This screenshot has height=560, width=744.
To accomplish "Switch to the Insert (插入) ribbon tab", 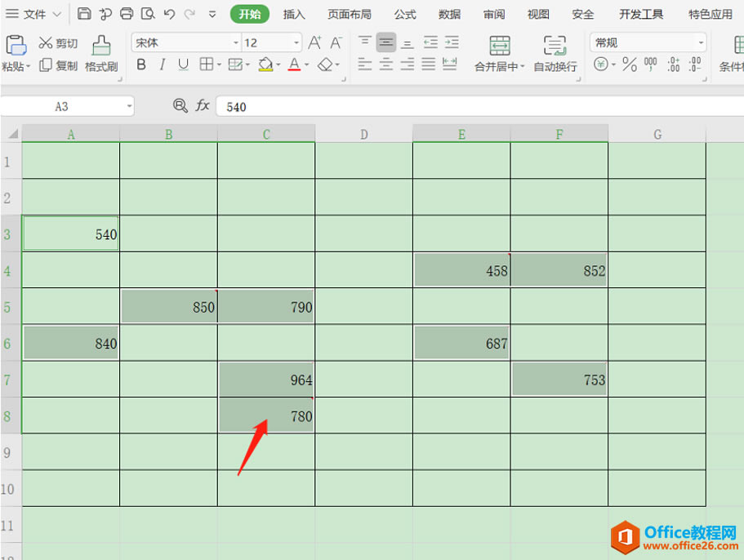I will click(293, 14).
